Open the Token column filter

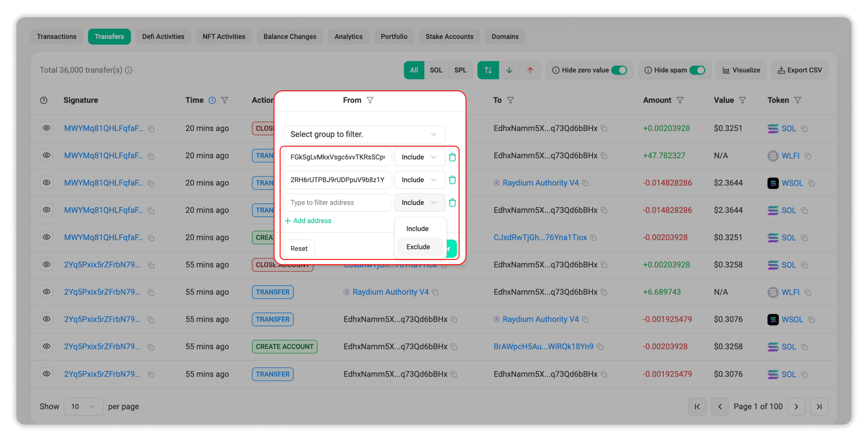click(798, 100)
